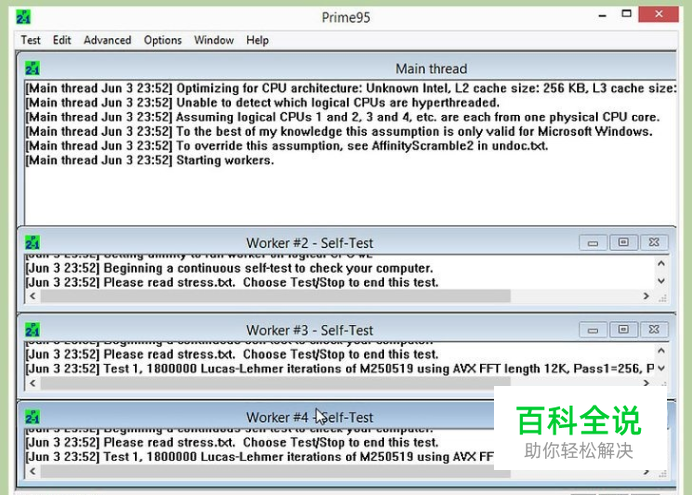Click Worker #4 horizontal scrollbar thumb

[x=275, y=471]
